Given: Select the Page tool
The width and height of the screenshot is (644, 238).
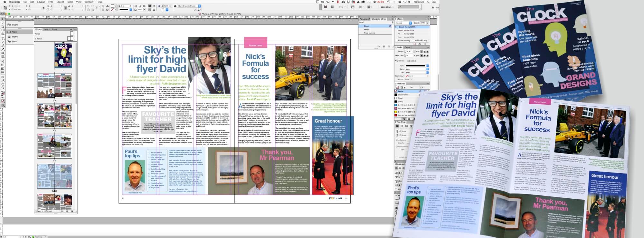Looking at the screenshot, I should (3, 26).
